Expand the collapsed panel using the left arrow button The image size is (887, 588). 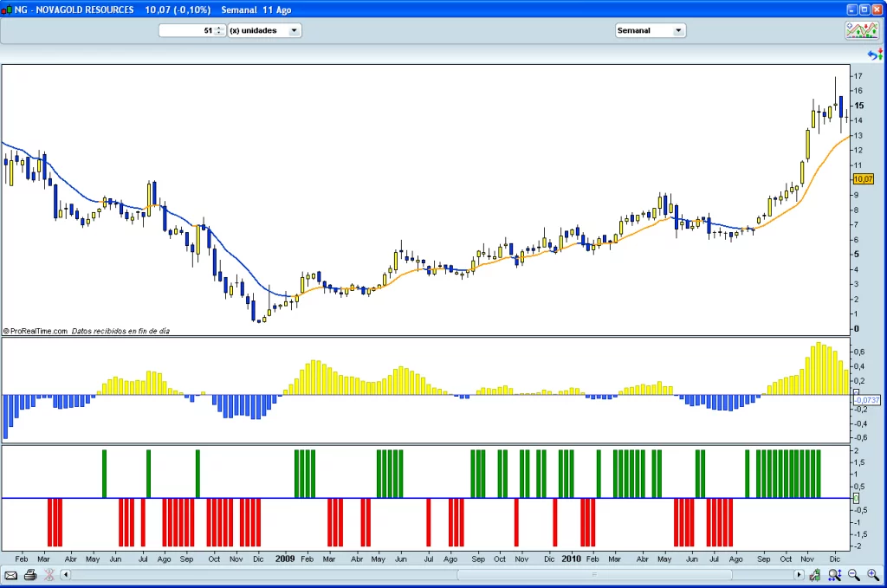point(66,574)
